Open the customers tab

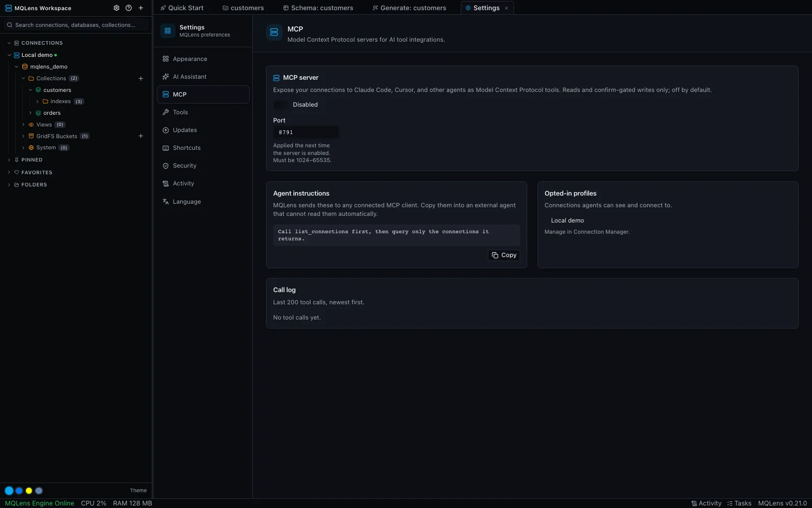pyautogui.click(x=243, y=8)
